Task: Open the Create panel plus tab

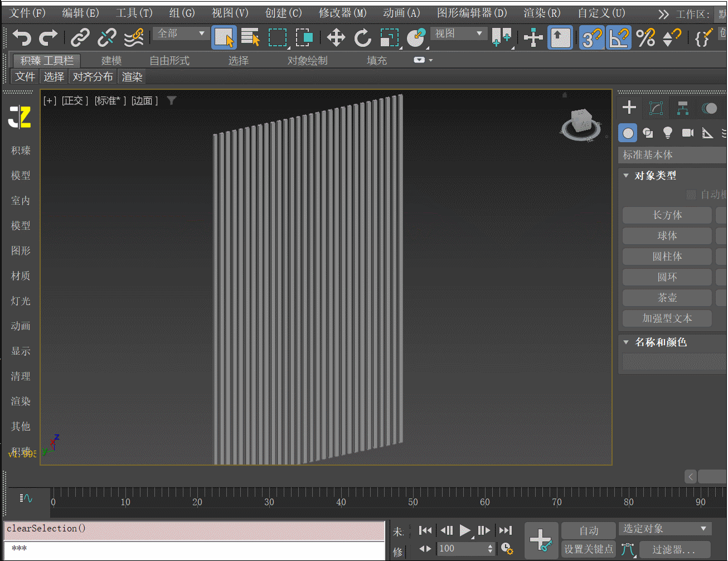Action: (x=629, y=107)
